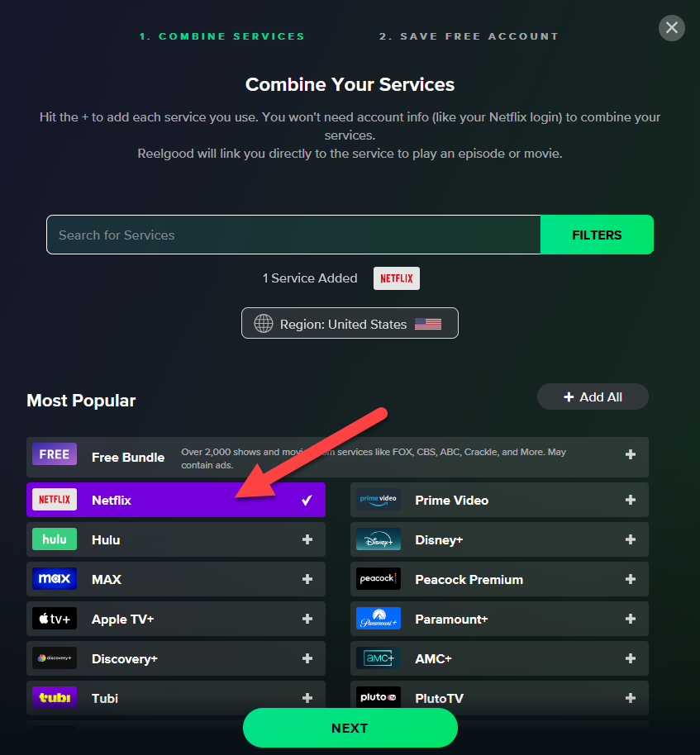Click the Hulu logo icon

55,539
